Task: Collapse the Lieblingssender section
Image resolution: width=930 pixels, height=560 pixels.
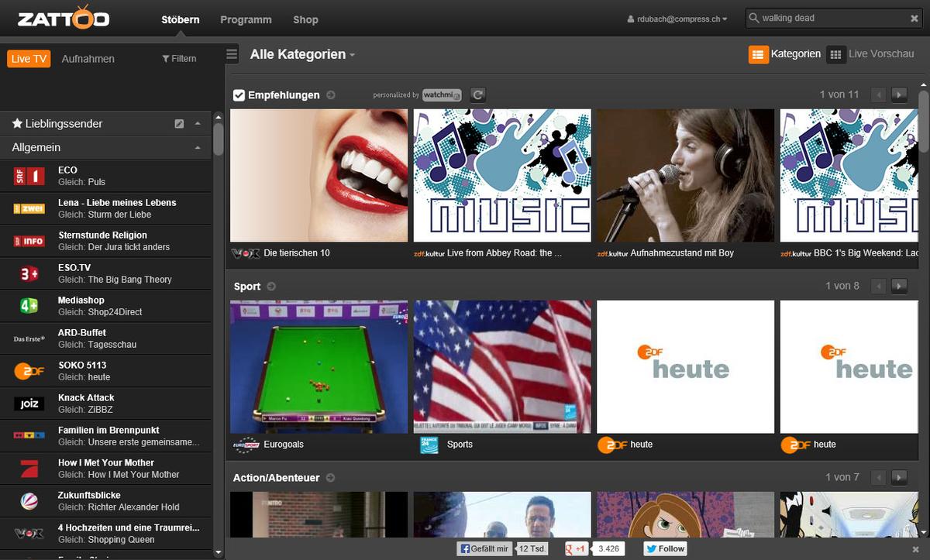Action: click(198, 124)
